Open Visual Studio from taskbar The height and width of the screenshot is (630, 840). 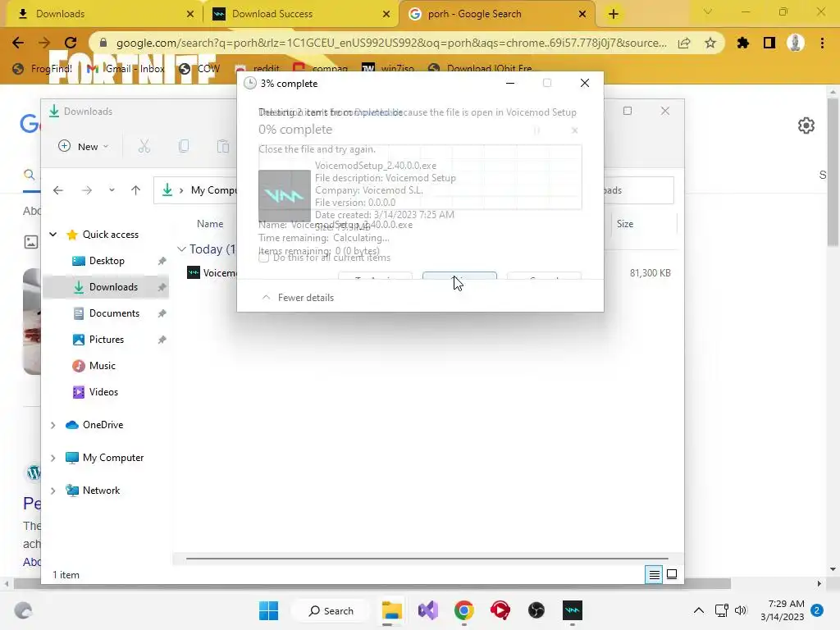428,610
